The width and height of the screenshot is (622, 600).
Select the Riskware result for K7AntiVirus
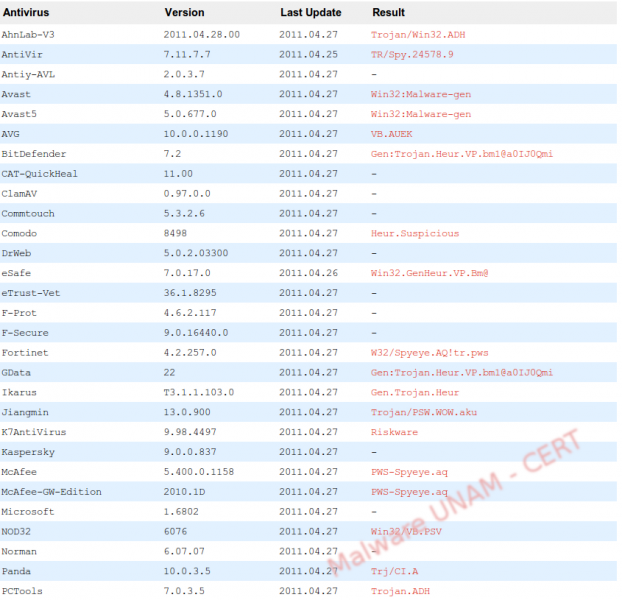[394, 432]
